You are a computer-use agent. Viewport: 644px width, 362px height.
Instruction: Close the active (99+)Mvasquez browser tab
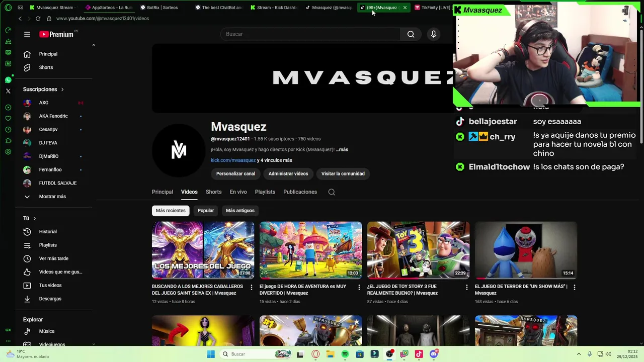click(405, 8)
